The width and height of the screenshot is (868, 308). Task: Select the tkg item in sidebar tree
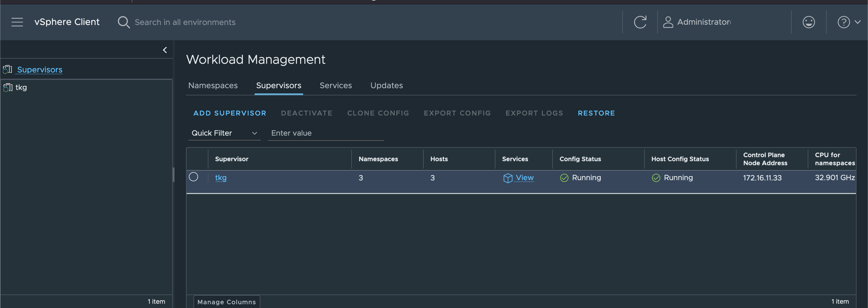click(x=21, y=87)
